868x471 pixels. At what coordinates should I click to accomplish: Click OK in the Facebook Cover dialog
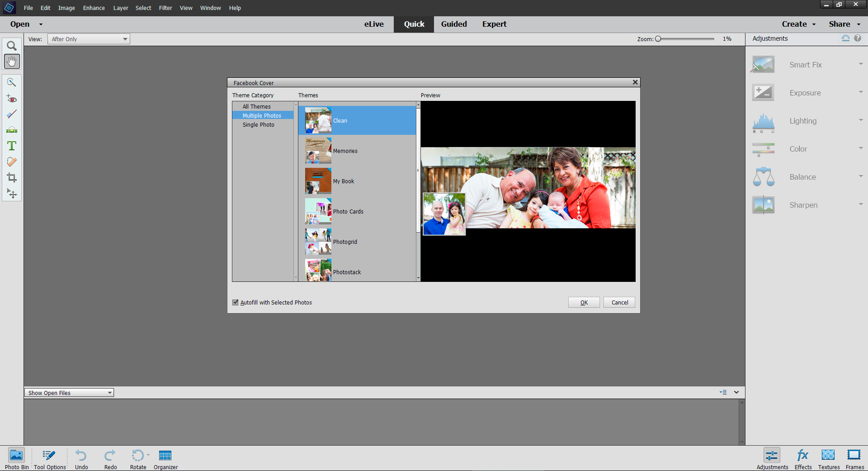(x=584, y=302)
